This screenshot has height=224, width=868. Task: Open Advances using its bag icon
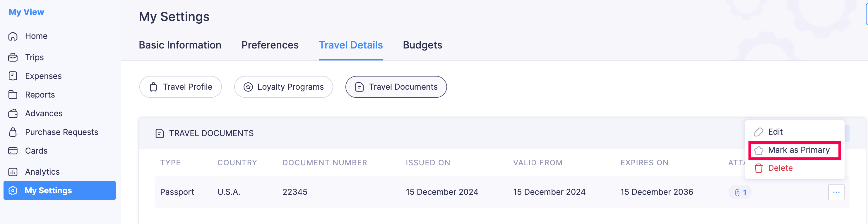pos(13,113)
